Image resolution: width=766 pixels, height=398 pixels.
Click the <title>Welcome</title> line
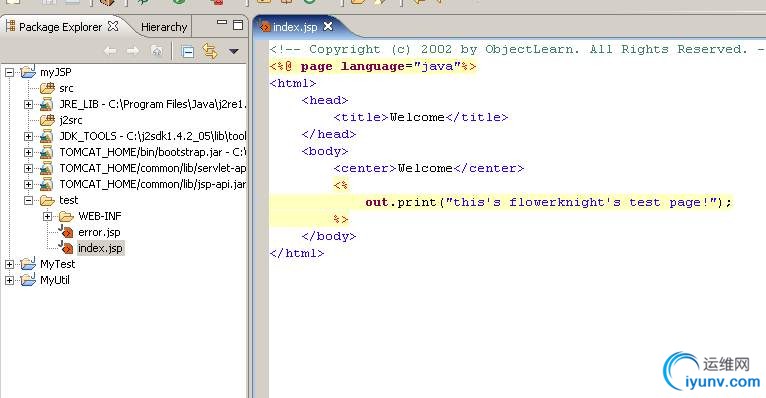tap(421, 118)
